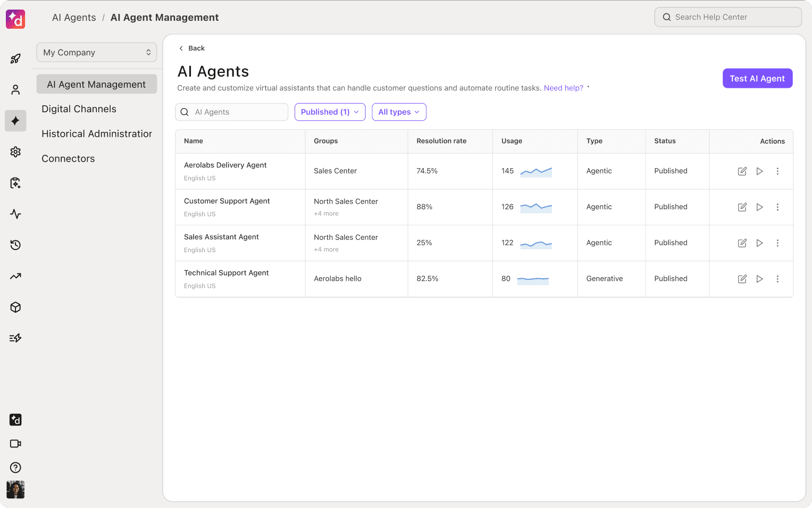Open the Need help? link

click(563, 88)
